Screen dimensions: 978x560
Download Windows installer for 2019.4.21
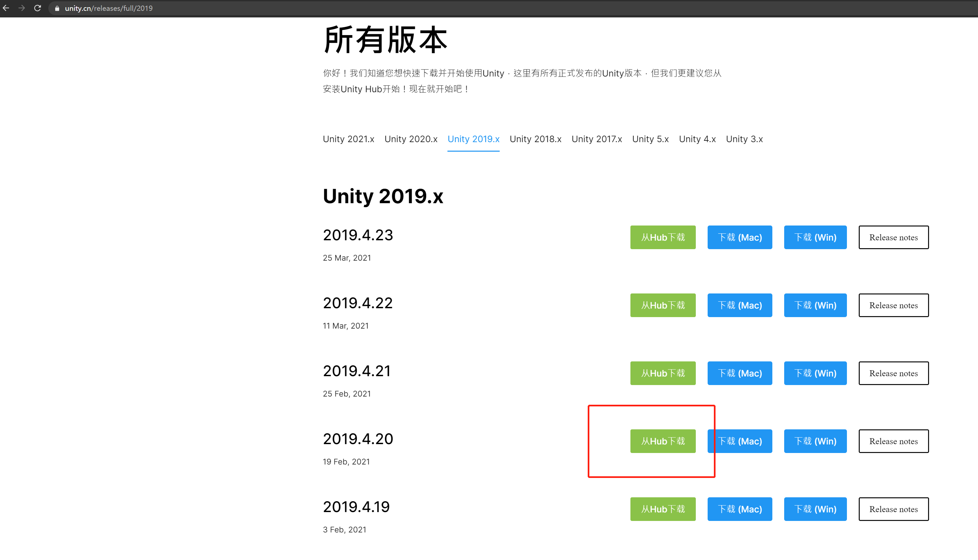pos(815,373)
